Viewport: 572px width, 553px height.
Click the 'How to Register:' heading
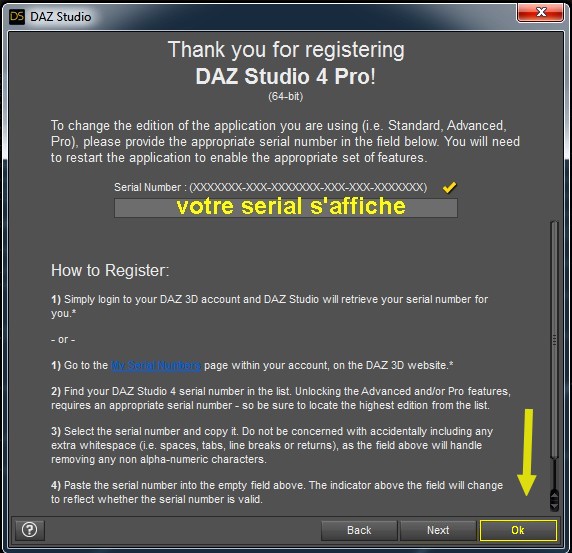110,270
